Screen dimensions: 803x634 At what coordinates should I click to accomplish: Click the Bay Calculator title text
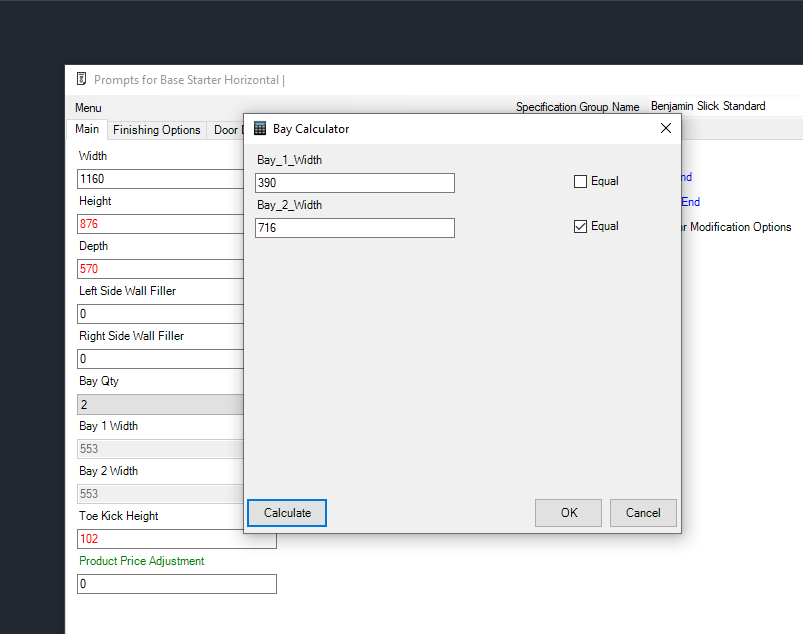coord(311,129)
